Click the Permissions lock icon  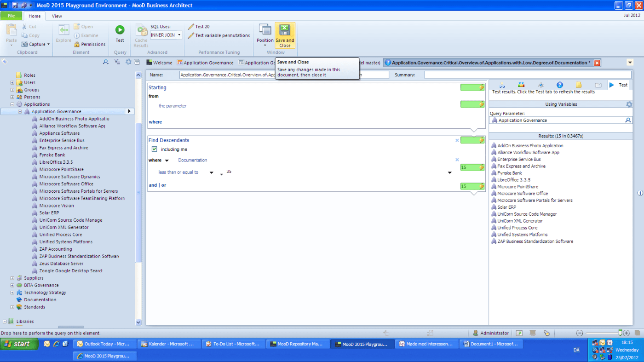click(x=77, y=45)
